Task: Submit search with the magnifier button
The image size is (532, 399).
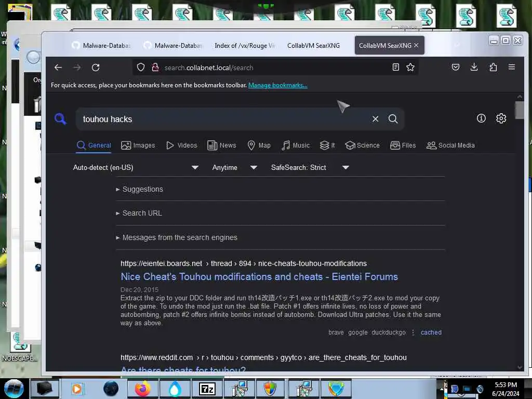Action: coord(393,119)
